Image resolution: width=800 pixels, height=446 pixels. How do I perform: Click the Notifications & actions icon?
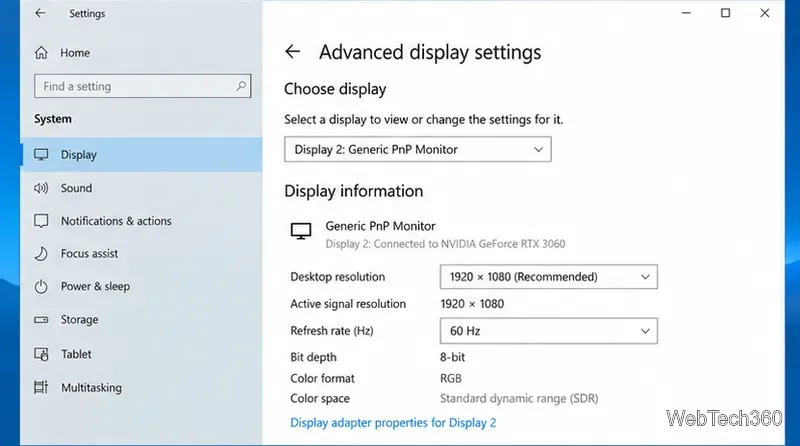tap(41, 220)
